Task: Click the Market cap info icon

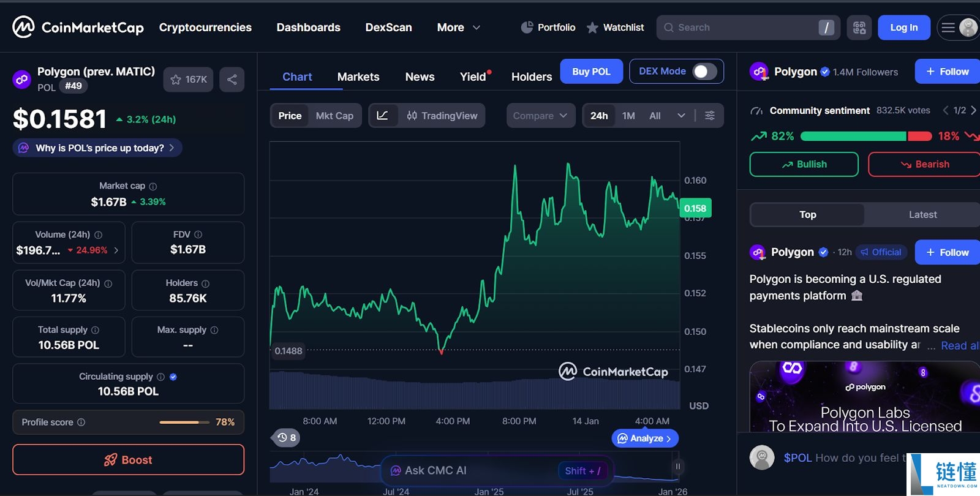Action: point(153,186)
